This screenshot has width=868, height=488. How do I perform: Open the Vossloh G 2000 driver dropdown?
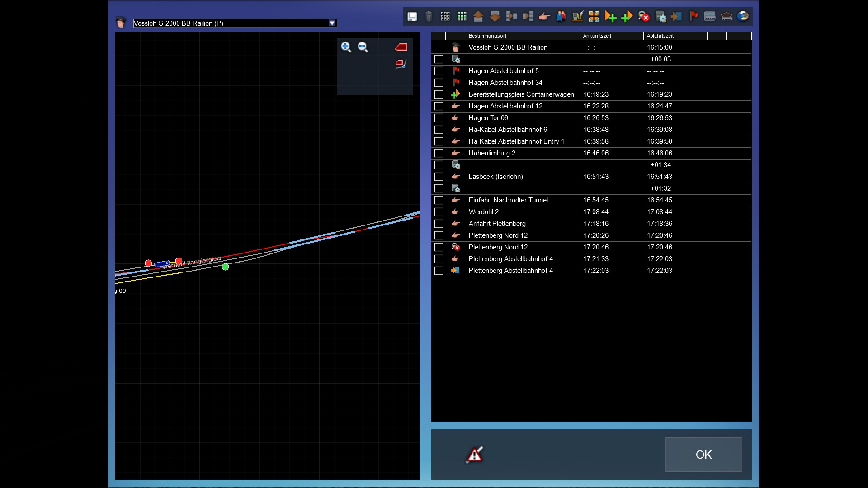pyautogui.click(x=332, y=23)
